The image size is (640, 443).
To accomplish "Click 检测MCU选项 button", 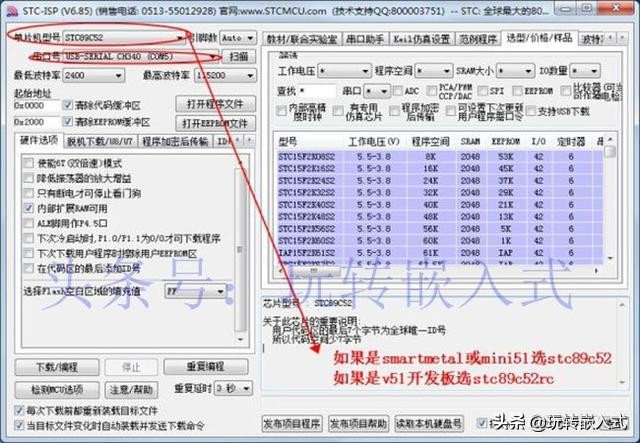I will click(x=57, y=390).
